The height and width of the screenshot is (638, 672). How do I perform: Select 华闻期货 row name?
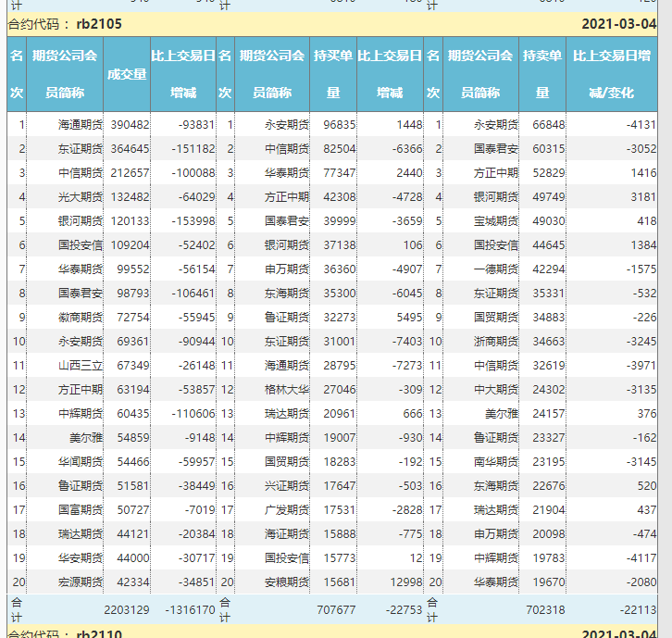pyautogui.click(x=81, y=462)
